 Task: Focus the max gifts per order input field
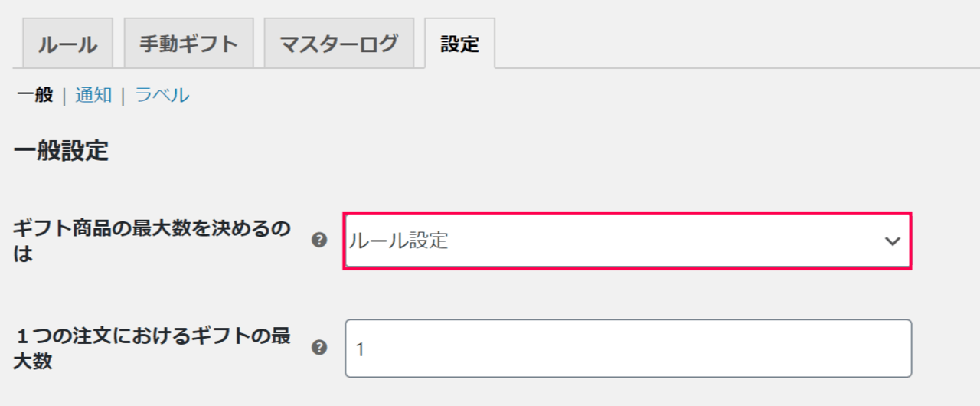click(x=628, y=349)
